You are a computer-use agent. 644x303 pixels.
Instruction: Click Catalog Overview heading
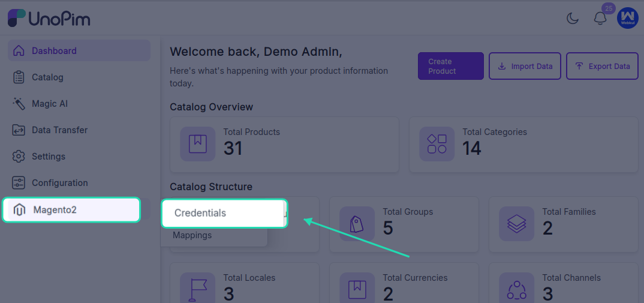point(212,107)
